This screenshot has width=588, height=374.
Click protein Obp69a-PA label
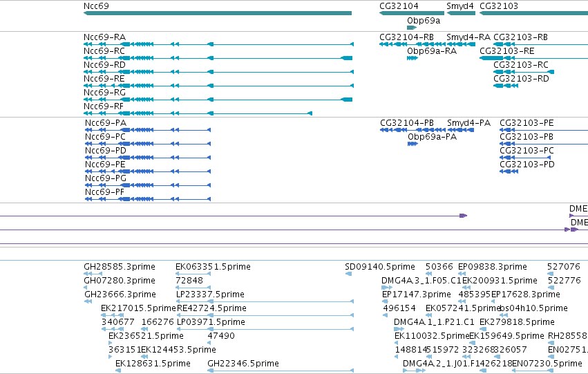click(432, 137)
